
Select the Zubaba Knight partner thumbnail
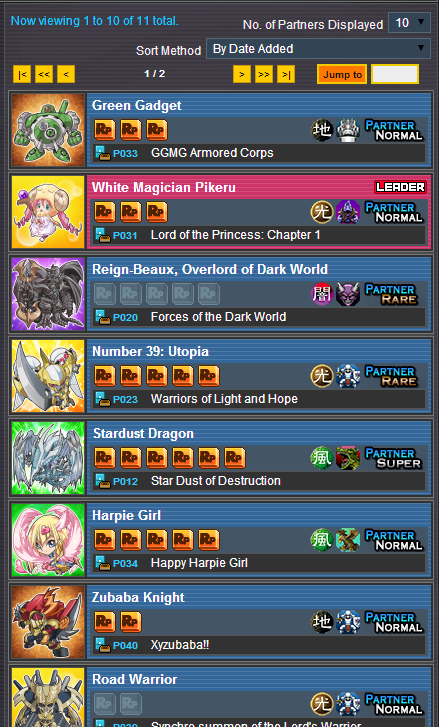[x=48, y=622]
